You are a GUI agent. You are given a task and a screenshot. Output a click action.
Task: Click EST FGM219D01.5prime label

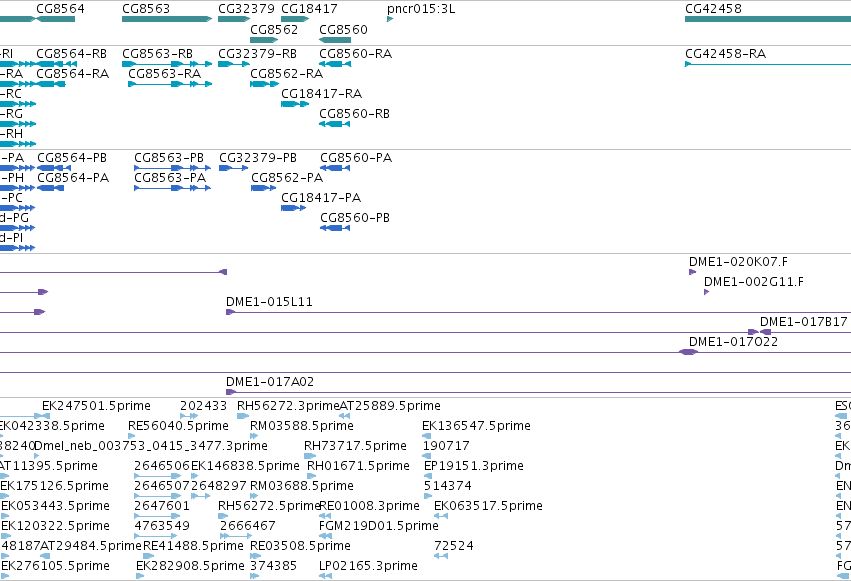[379, 526]
